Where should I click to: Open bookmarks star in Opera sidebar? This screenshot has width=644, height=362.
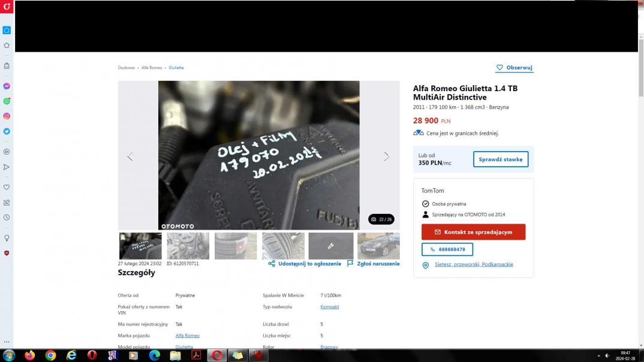pos(7,46)
